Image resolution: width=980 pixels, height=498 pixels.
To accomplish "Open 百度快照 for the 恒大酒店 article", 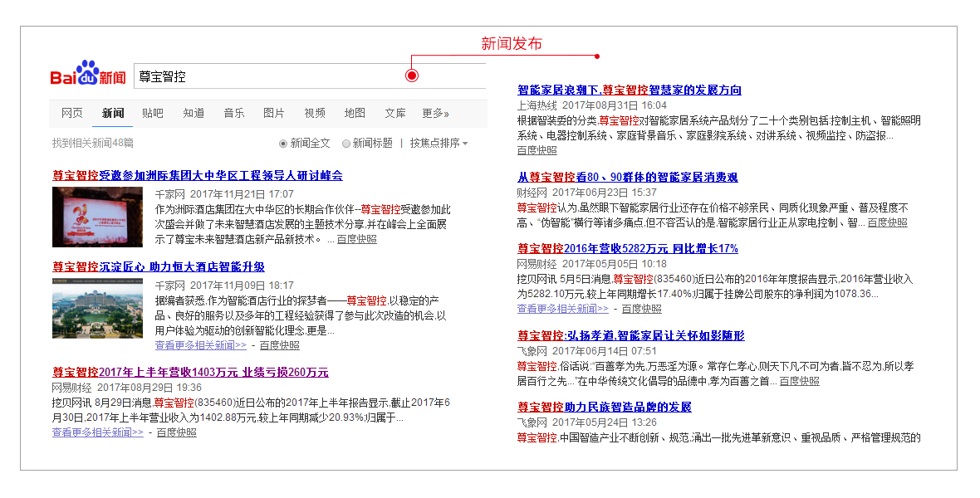I will click(279, 345).
